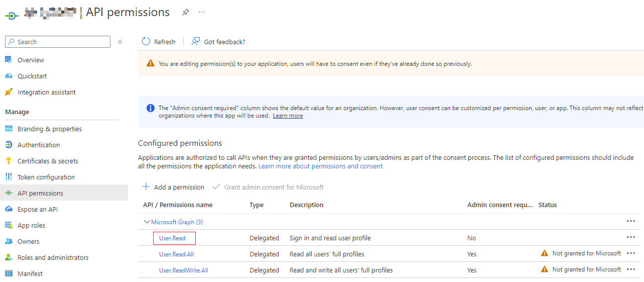Click the Type column header
Viewport: 644px width, 282px height.
tap(256, 205)
